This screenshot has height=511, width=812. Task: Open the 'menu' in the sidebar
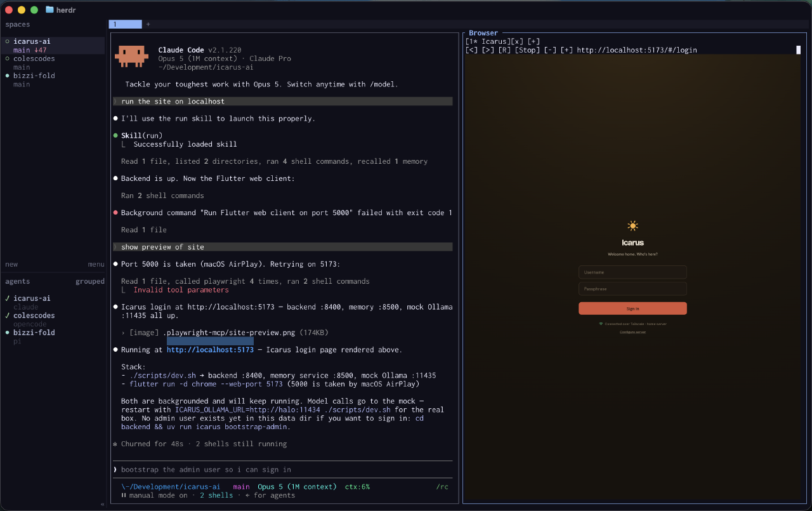pyautogui.click(x=96, y=264)
